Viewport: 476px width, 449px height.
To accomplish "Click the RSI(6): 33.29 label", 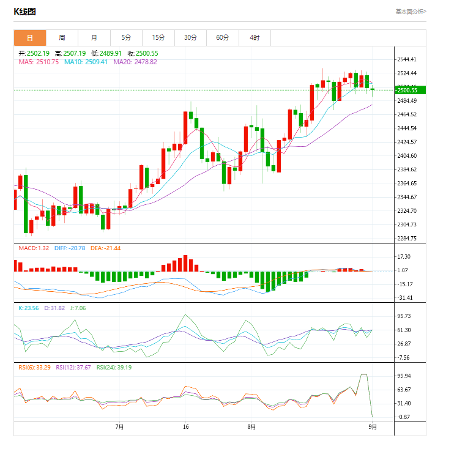I will [35, 368].
